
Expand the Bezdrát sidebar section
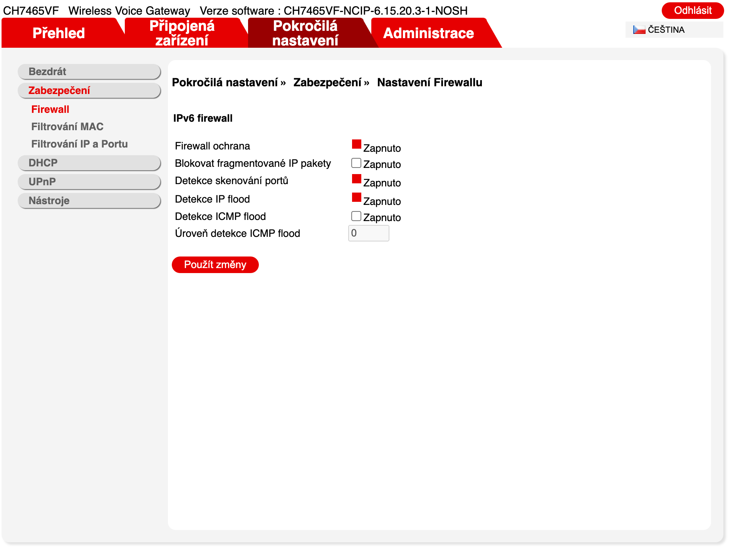[89, 72]
